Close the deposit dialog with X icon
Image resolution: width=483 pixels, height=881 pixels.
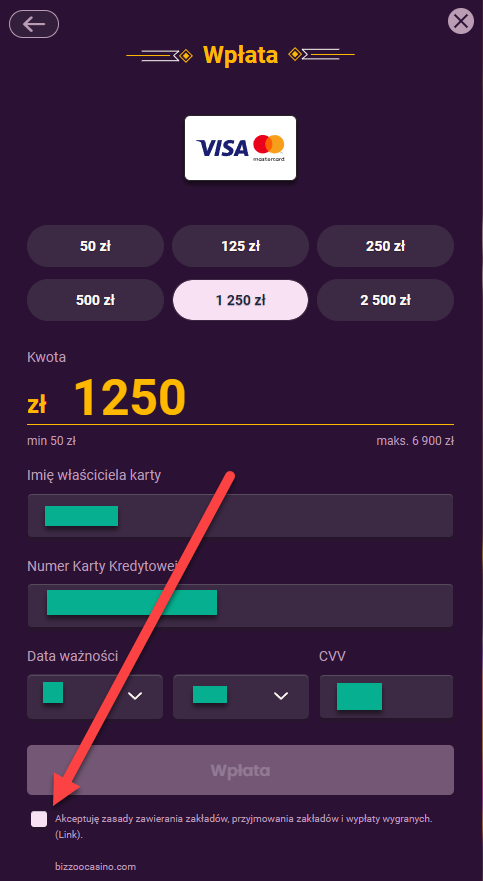click(x=461, y=21)
